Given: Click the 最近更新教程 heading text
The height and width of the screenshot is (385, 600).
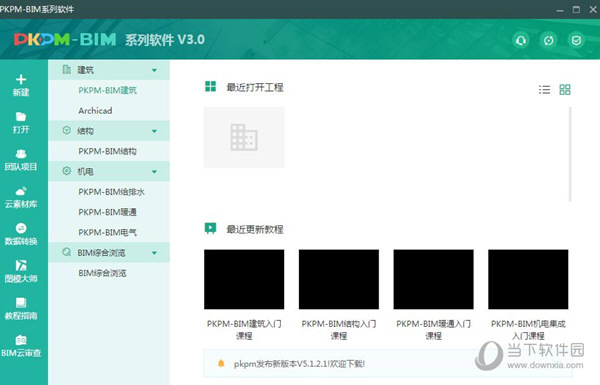Looking at the screenshot, I should click(x=255, y=229).
